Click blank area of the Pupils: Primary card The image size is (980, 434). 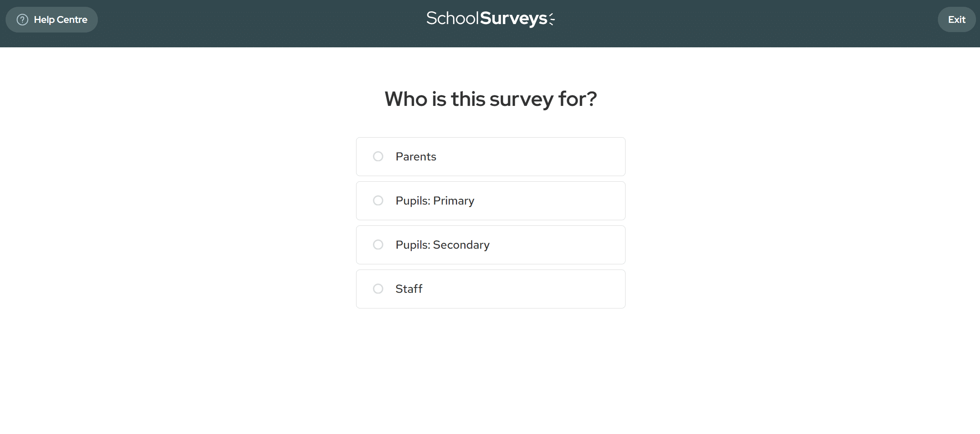(x=553, y=201)
